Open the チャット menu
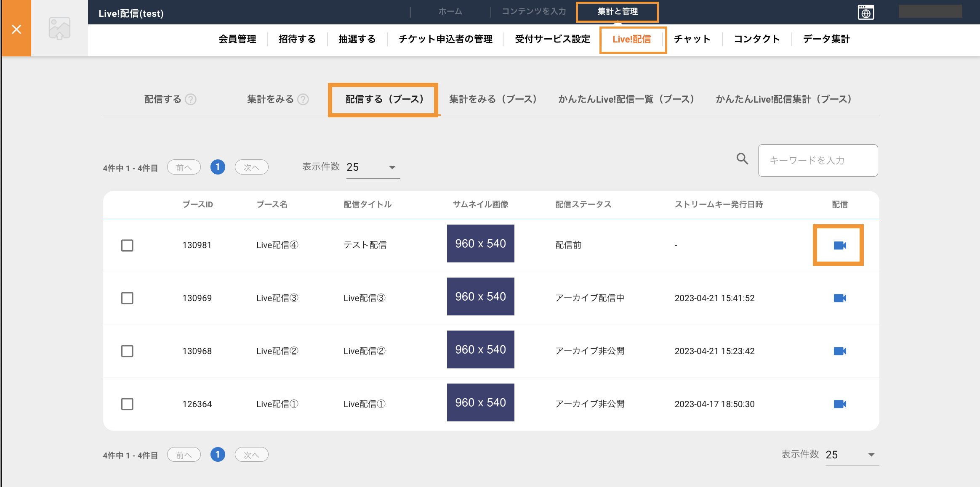This screenshot has height=487, width=980. [692, 39]
